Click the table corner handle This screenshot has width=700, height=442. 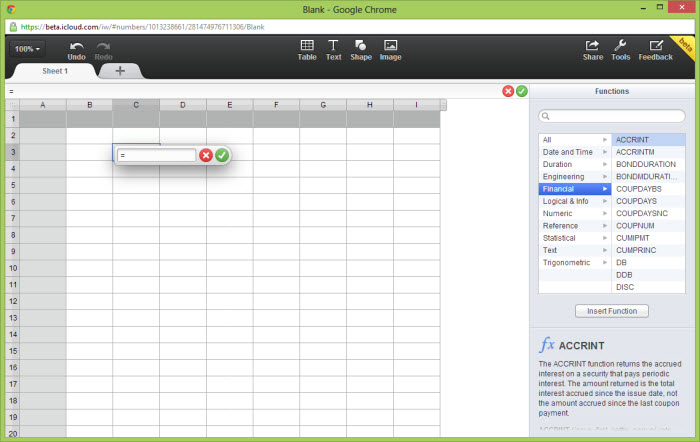(x=12, y=105)
